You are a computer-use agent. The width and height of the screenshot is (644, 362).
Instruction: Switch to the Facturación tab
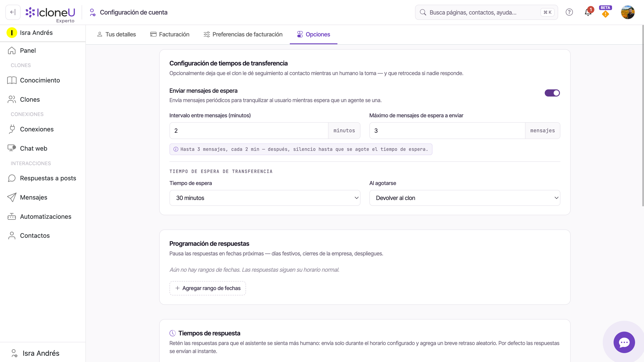tap(170, 34)
